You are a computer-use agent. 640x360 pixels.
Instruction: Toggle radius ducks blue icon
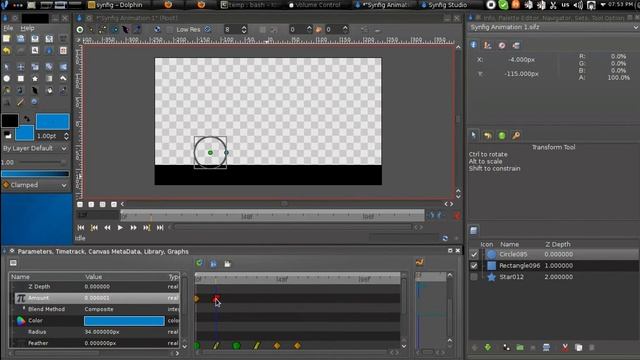pyautogui.click(x=115, y=29)
